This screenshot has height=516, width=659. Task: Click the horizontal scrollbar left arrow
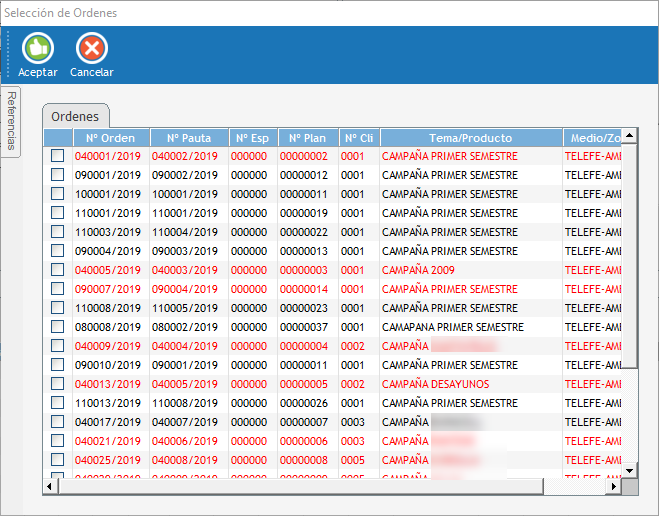(x=50, y=486)
